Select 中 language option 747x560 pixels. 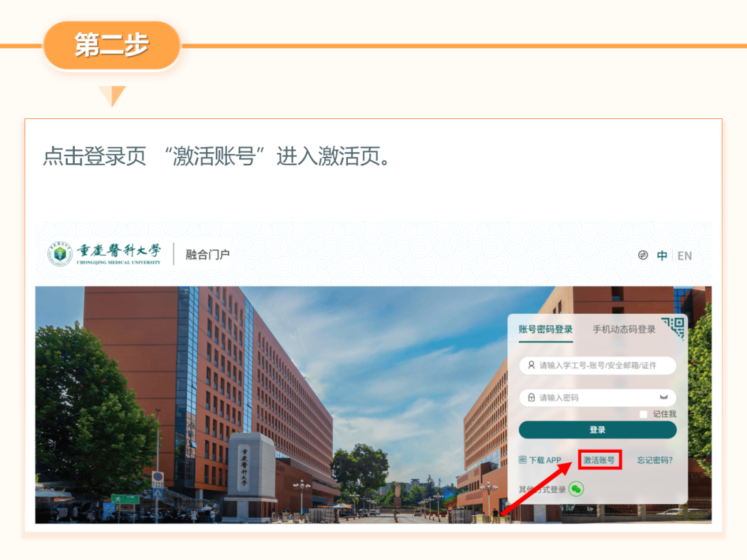click(x=662, y=256)
